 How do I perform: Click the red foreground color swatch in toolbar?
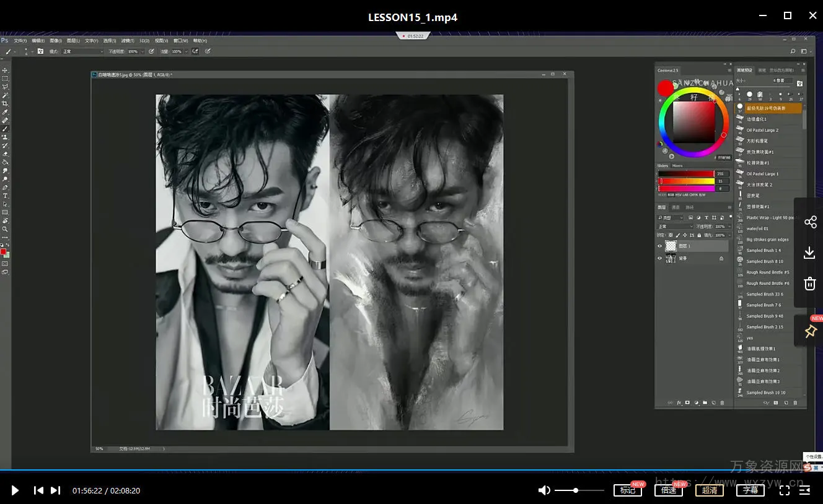[x=3, y=251]
